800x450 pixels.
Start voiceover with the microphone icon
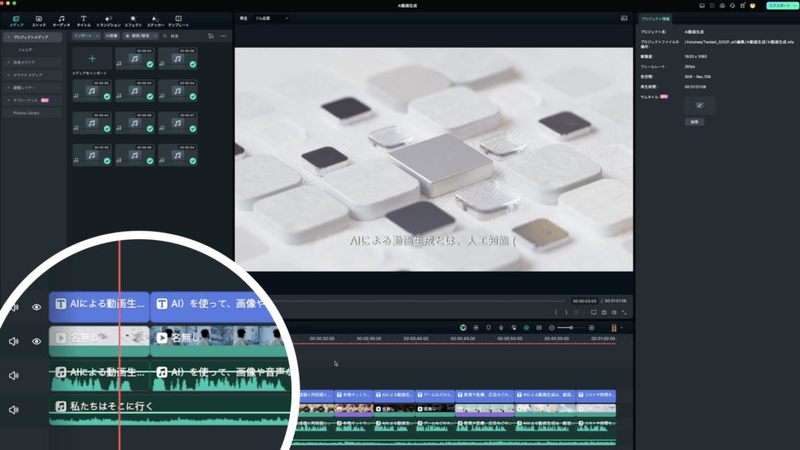coord(501,328)
